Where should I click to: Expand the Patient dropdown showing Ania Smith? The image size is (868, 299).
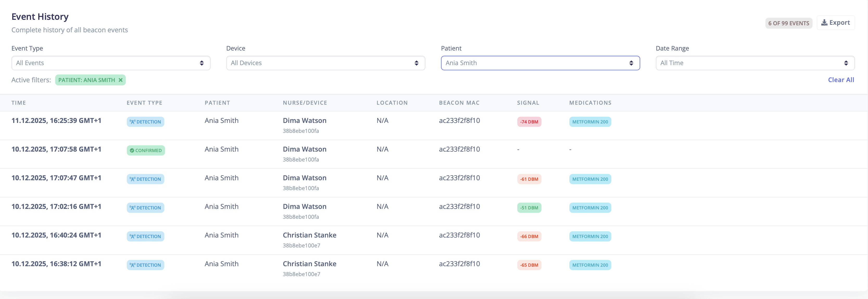click(x=540, y=63)
